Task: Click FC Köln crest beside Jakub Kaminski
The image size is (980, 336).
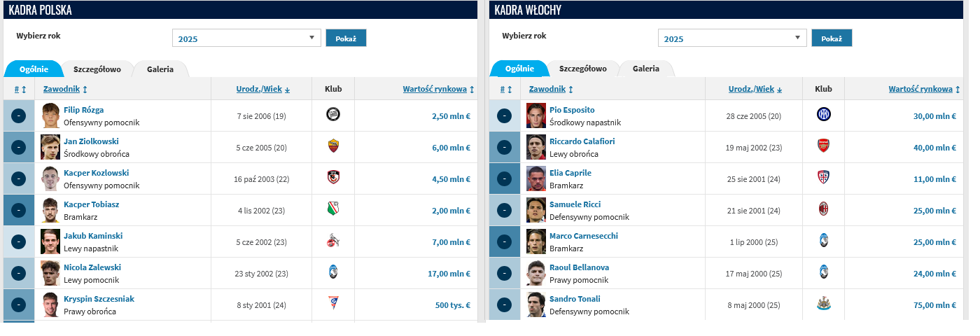Action: point(333,241)
